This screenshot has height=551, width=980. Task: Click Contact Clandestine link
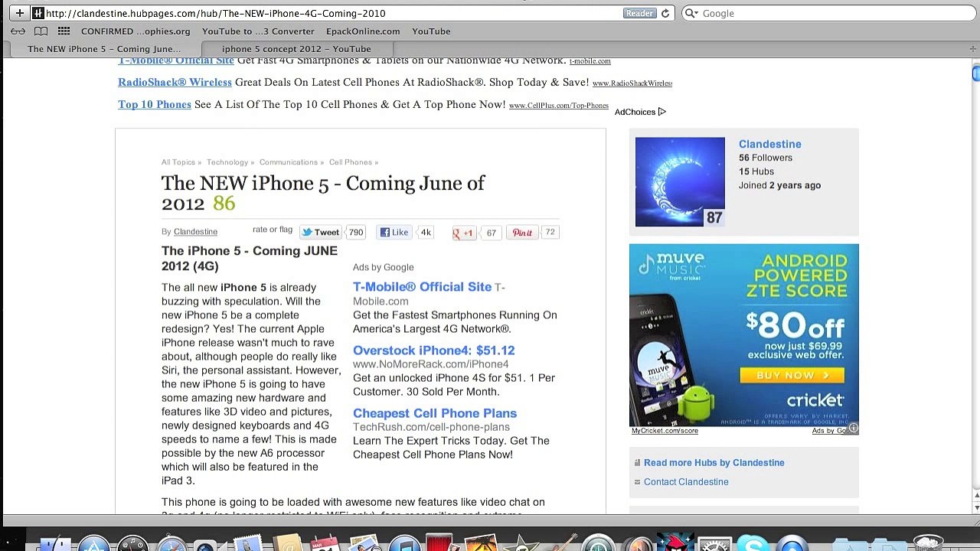pyautogui.click(x=686, y=481)
